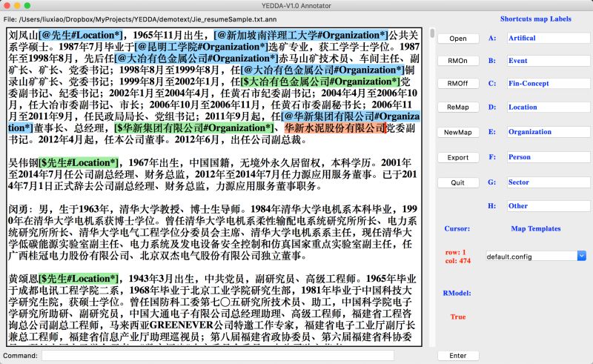The height and width of the screenshot is (364, 593).
Task: Click the orange highlighted 华新水泥股份有限公司 text
Action: pyautogui.click(x=335, y=128)
